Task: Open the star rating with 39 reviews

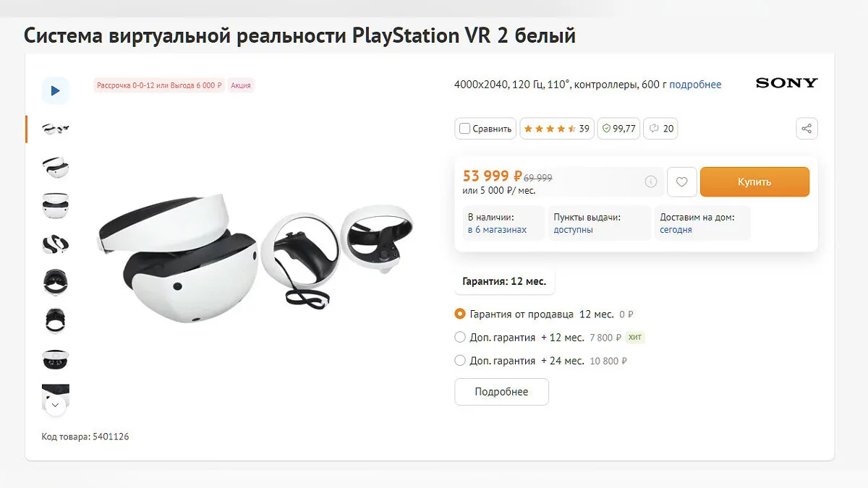Action: click(556, 129)
